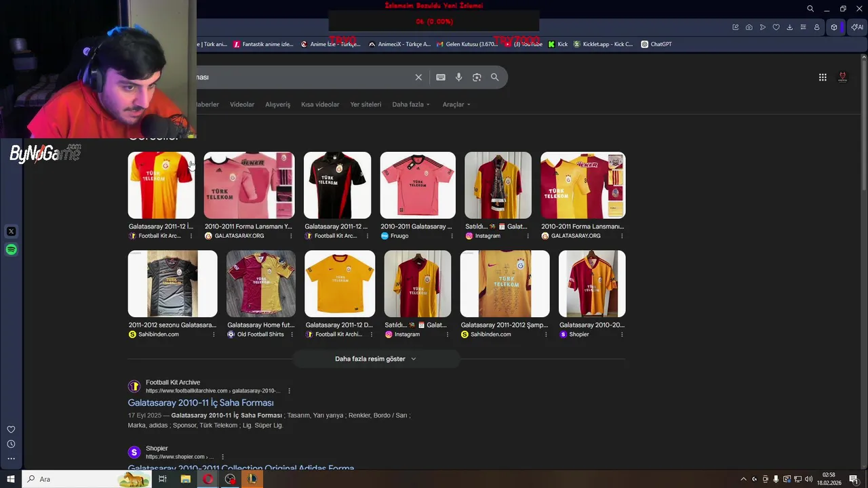Clear the Google search box with X
Viewport: 868px width, 488px height.
tap(418, 77)
